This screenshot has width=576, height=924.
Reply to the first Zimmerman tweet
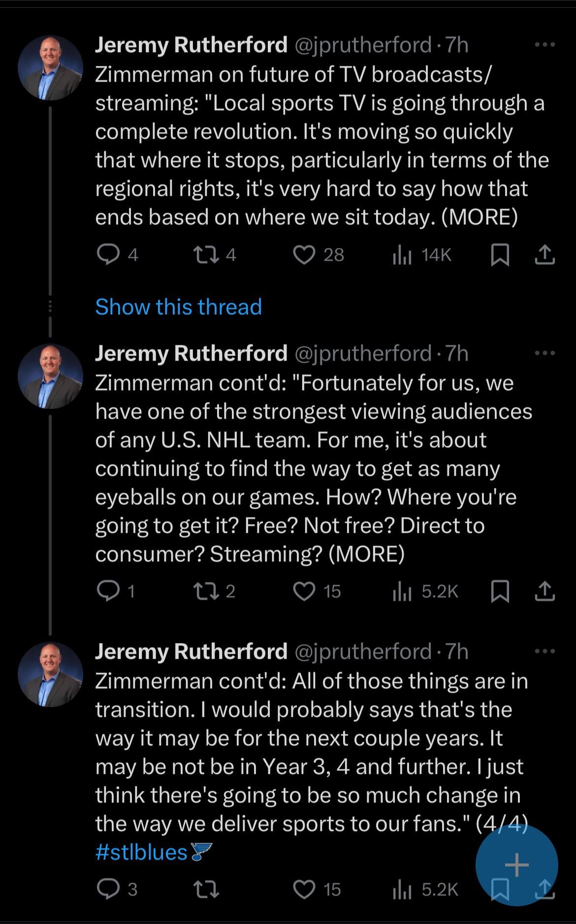[105, 255]
